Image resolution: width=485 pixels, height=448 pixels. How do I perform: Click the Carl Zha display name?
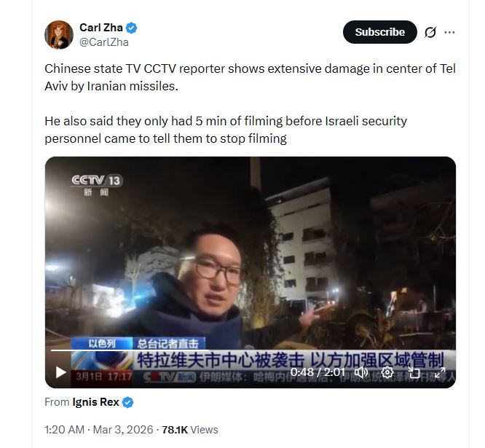click(x=101, y=28)
